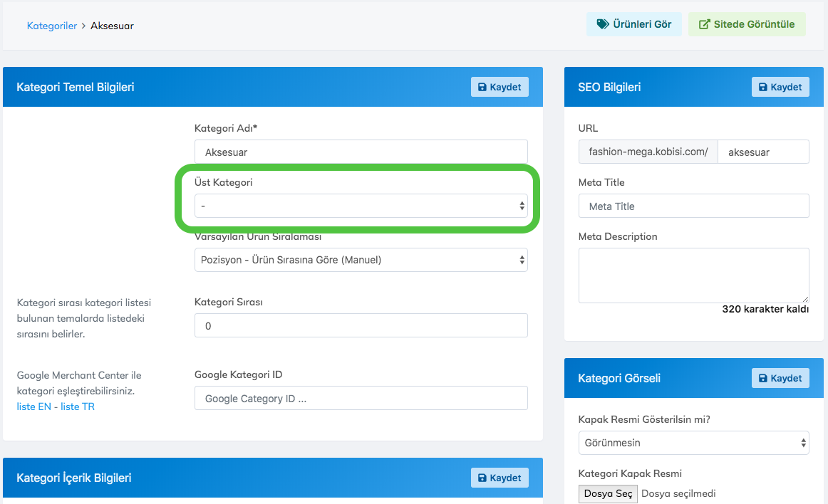Open Sitede Görüntüle external link button
Screen dimensions: 828x504
tap(746, 24)
